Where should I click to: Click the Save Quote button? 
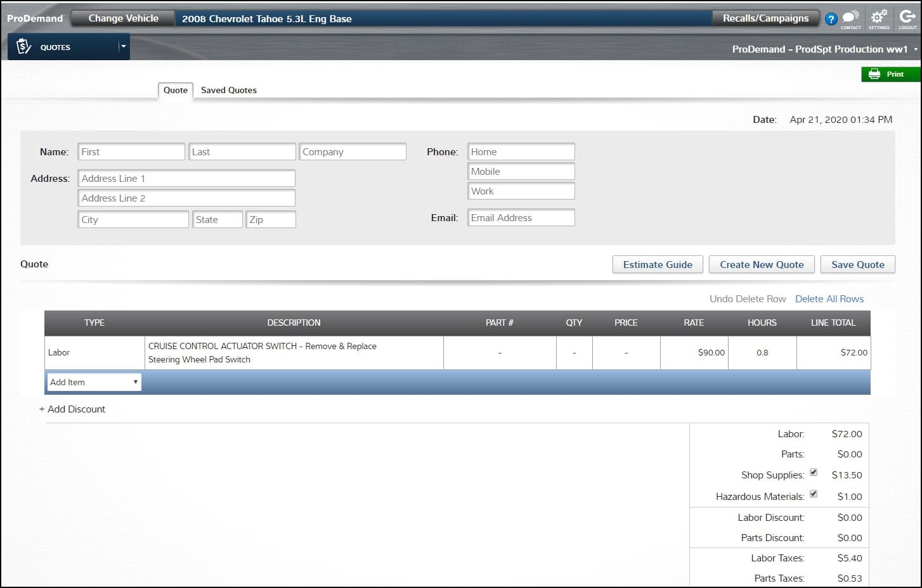coord(857,265)
